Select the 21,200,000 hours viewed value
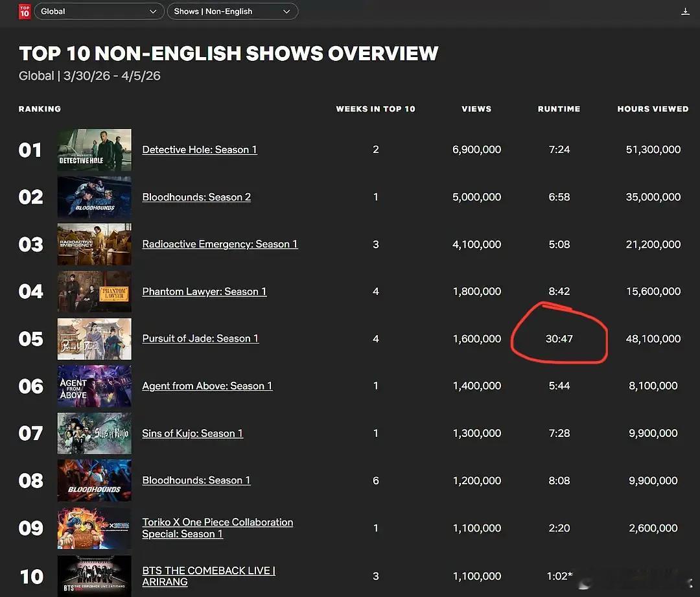The height and width of the screenshot is (597, 700). (x=653, y=244)
